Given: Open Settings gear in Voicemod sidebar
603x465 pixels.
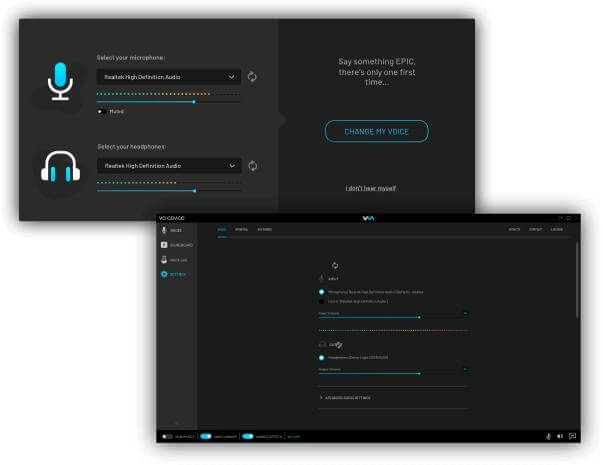Looking at the screenshot, I should (x=173, y=274).
